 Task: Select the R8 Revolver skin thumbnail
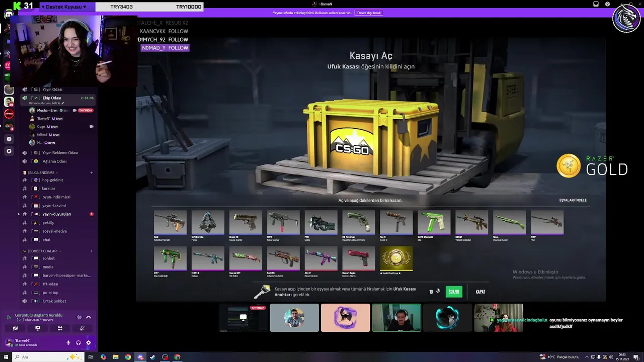point(359,223)
